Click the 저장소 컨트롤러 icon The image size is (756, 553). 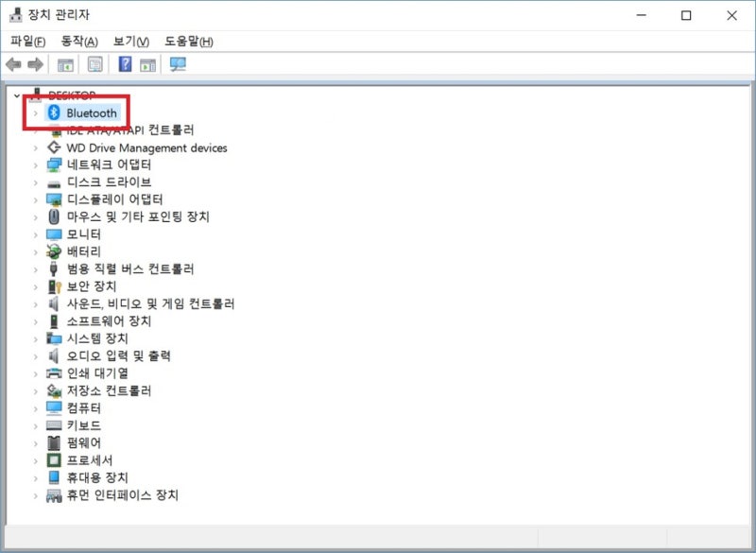coord(54,390)
